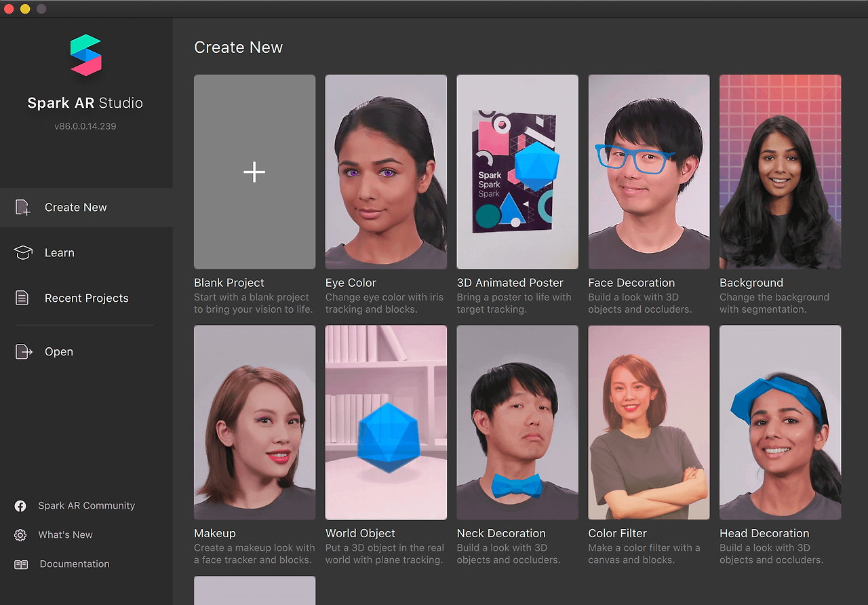Click the "Makeup" title text
This screenshot has width=868, height=605.
click(x=215, y=534)
